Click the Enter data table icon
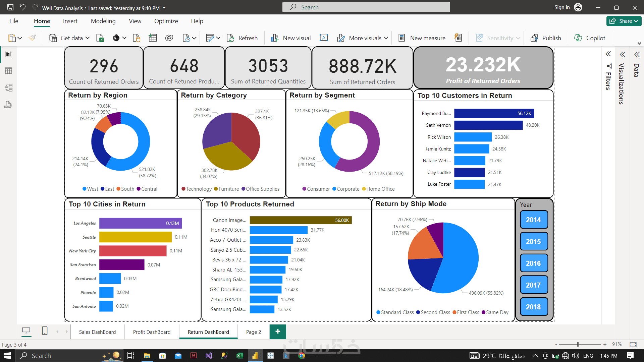The height and width of the screenshot is (362, 644). 153,38
